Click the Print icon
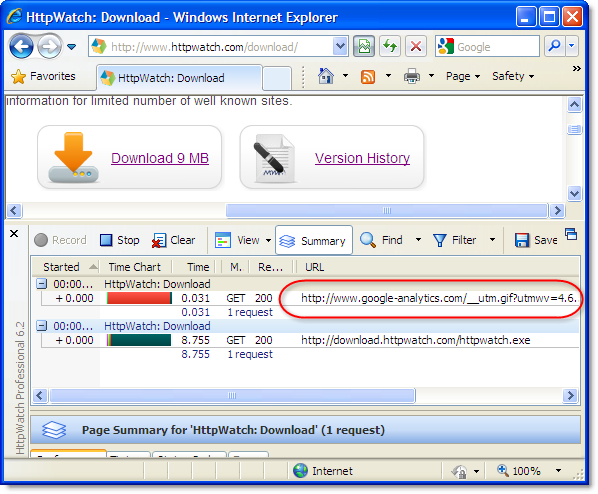This screenshot has width=598, height=494. tap(412, 76)
